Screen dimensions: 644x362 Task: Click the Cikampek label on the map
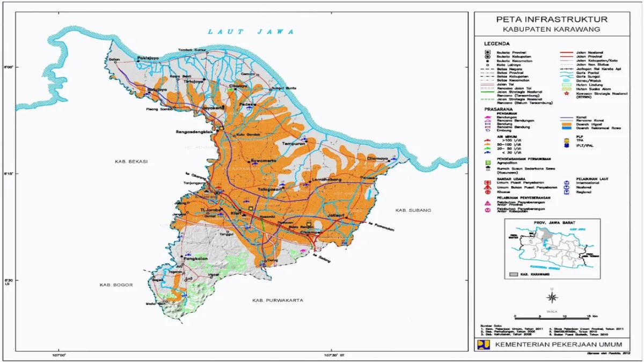(312, 232)
